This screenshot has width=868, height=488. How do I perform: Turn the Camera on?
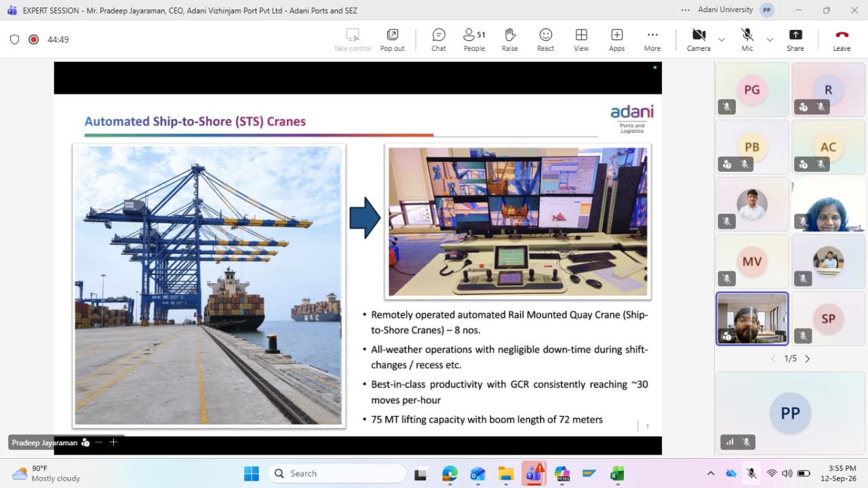coord(698,39)
